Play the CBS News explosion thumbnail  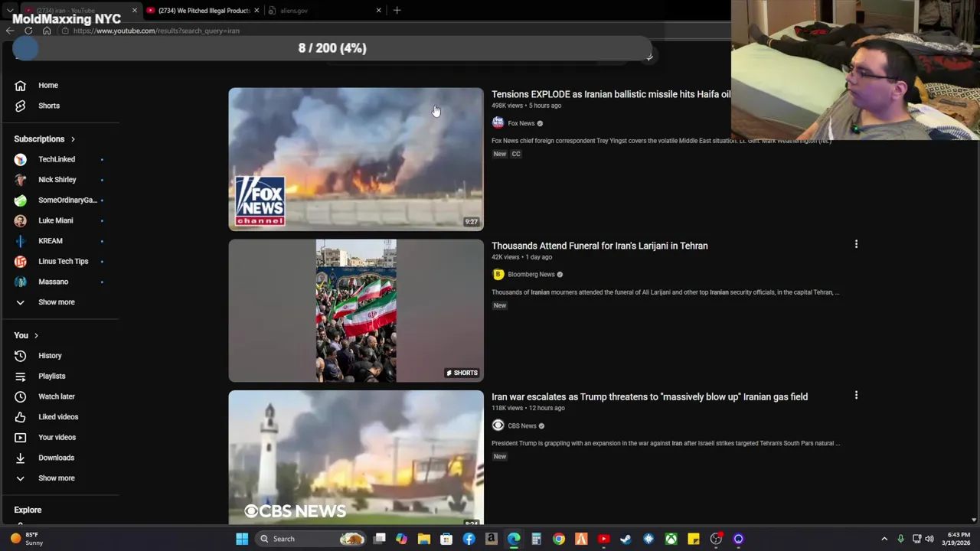point(356,457)
